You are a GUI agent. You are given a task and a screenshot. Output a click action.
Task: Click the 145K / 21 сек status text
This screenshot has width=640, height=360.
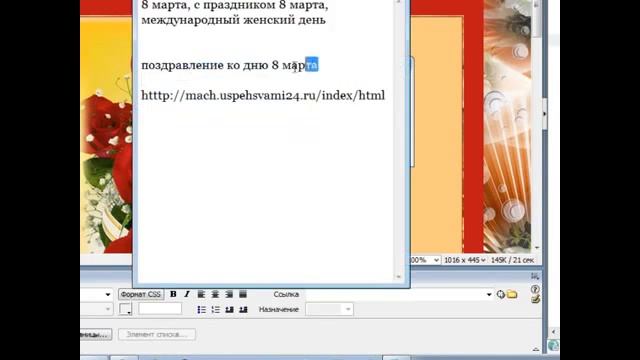click(x=512, y=260)
